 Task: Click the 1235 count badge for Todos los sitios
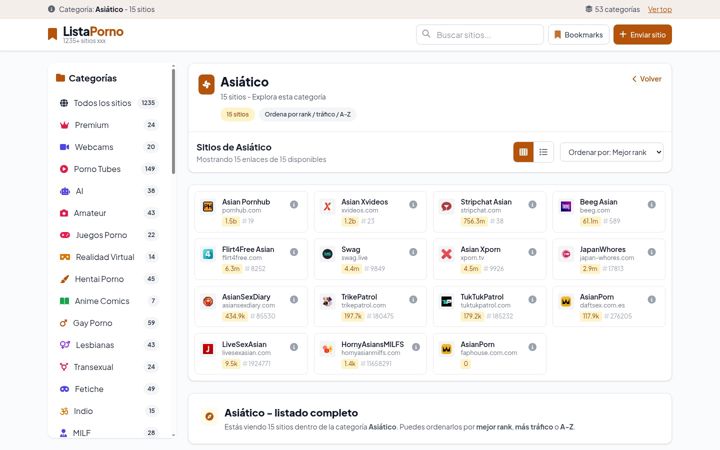[148, 103]
